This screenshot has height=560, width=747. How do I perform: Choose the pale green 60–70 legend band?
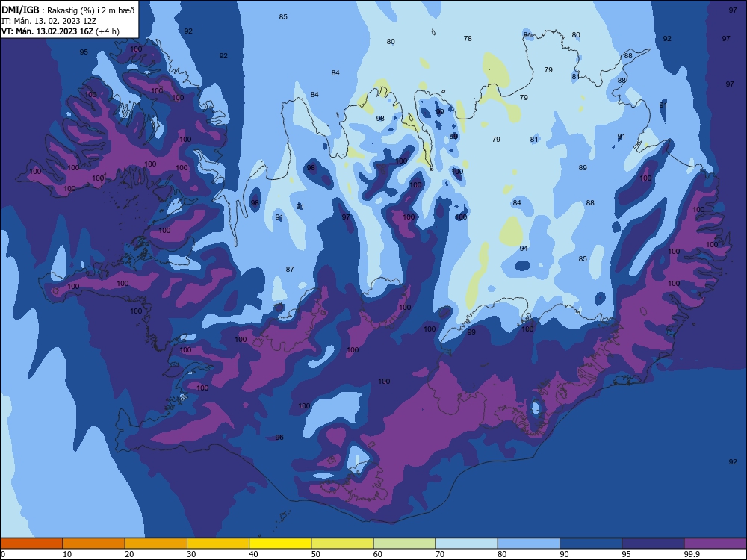404,544
